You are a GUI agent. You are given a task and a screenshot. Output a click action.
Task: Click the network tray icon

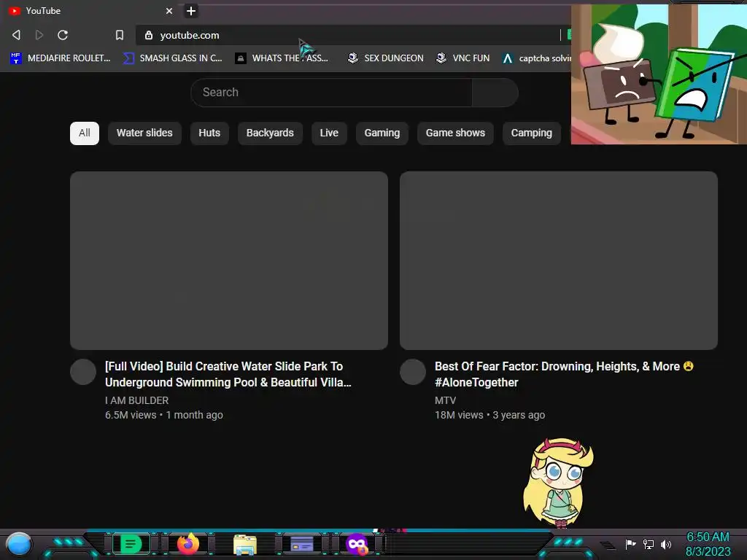(x=649, y=544)
